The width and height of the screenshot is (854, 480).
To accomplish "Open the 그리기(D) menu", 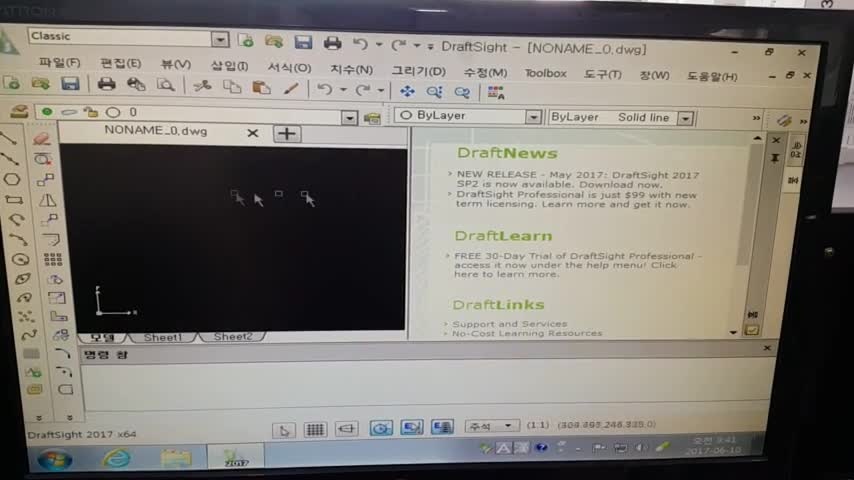I will click(x=418, y=71).
